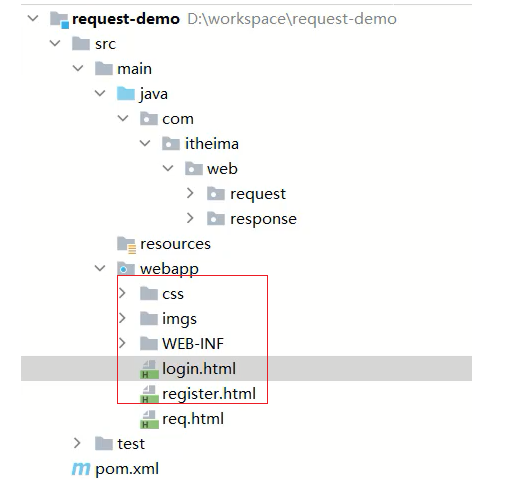
Task: Click the webapp web folder icon
Action: (126, 268)
